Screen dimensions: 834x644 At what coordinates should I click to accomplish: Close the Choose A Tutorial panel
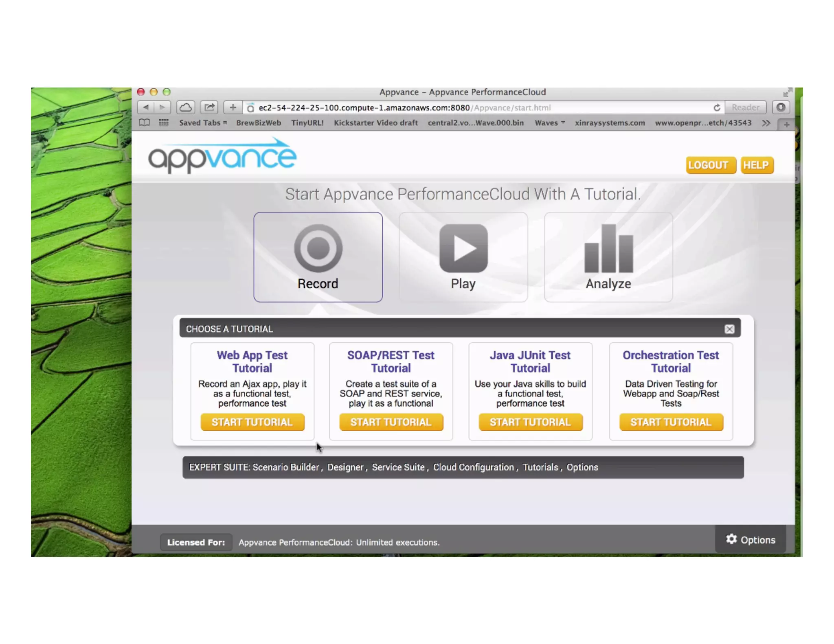click(x=729, y=329)
